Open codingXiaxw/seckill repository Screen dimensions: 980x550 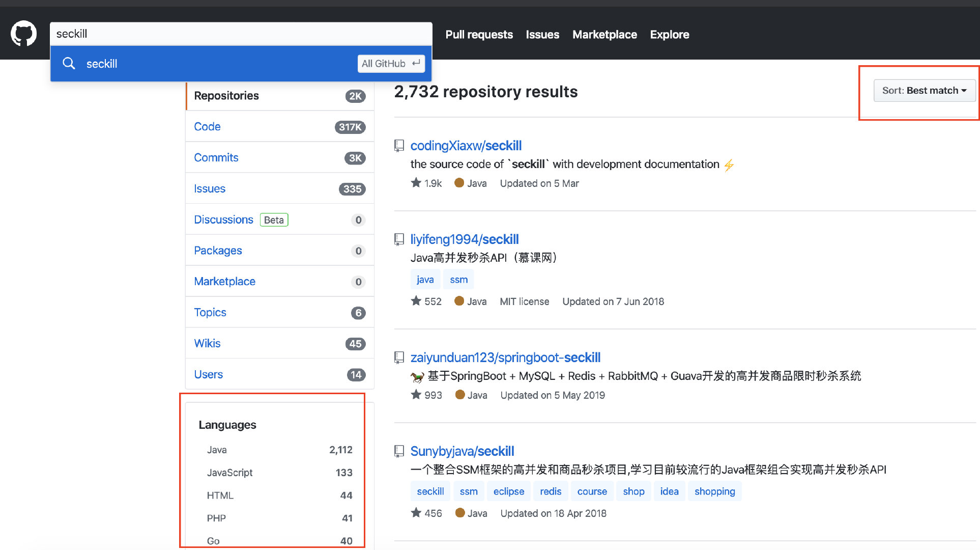[466, 146]
